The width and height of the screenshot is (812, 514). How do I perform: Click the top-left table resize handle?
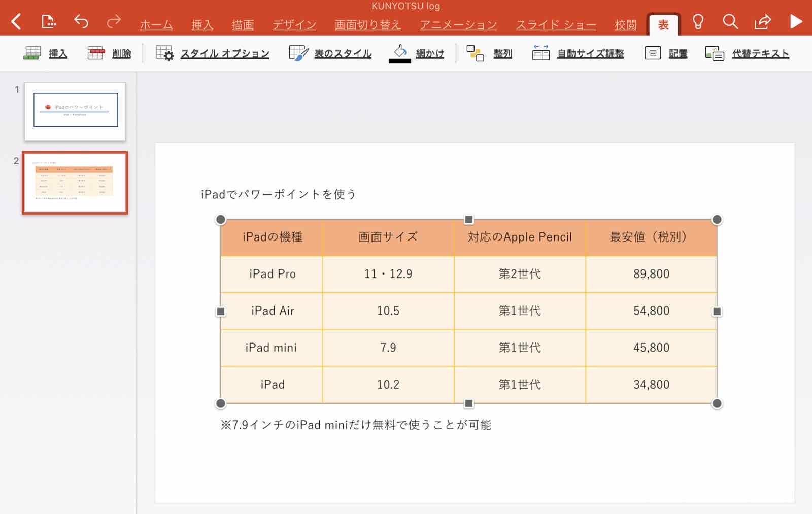click(220, 219)
